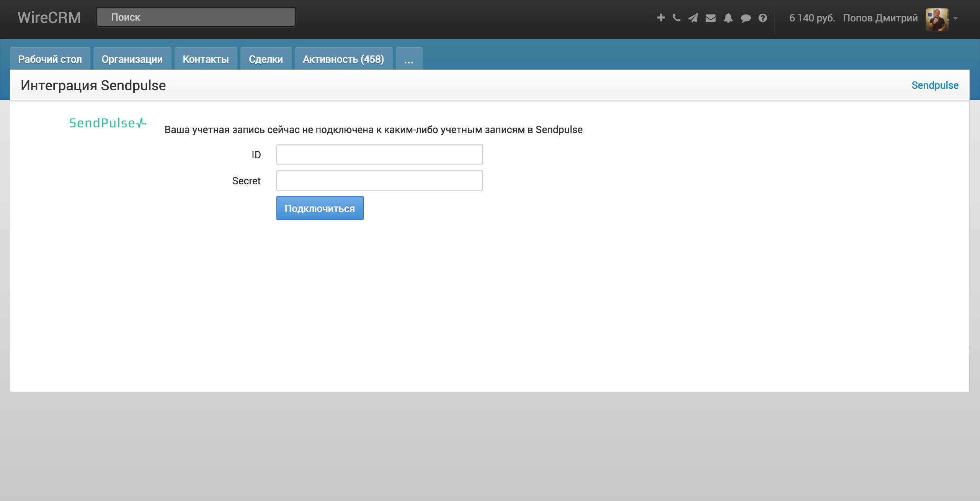
Task: Click into the Secret input field
Action: point(379,181)
